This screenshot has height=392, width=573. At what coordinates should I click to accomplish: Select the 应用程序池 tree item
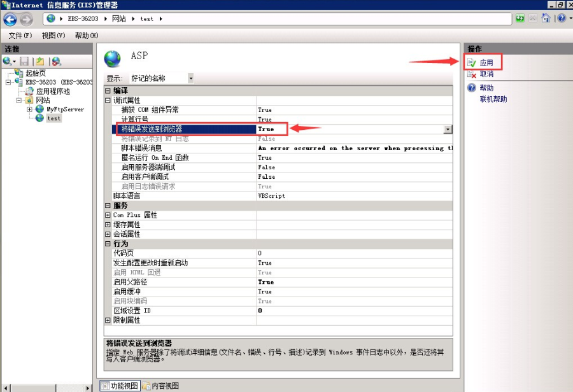tap(52, 91)
